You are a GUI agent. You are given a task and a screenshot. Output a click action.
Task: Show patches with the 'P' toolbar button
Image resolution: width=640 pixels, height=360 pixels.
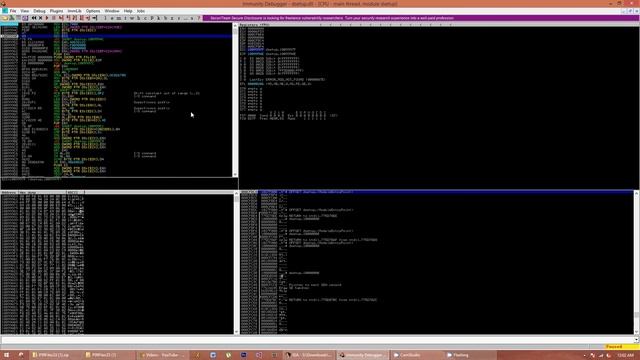point(152,18)
